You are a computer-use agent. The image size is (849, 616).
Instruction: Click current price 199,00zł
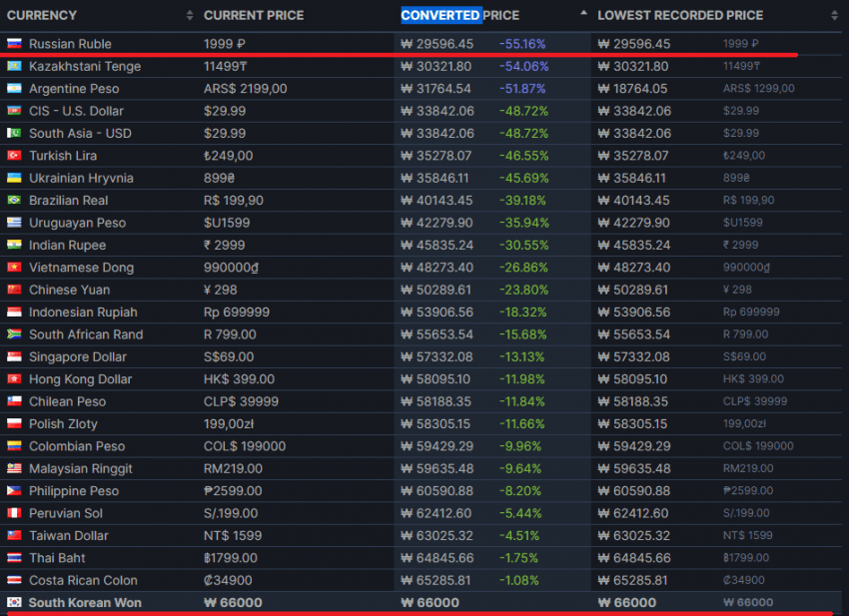click(x=229, y=423)
